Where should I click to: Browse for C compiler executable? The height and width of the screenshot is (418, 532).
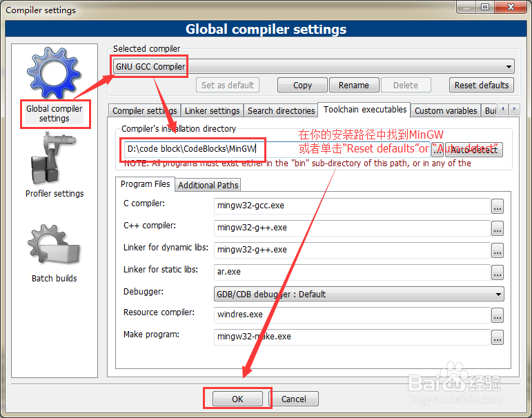click(497, 206)
